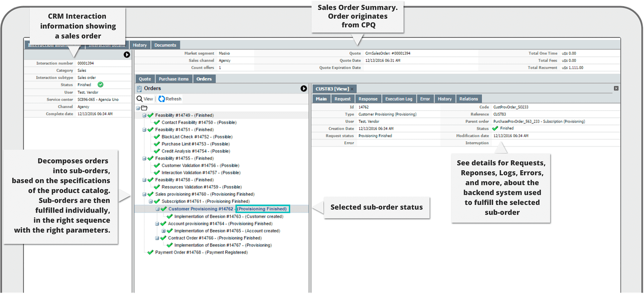Open the History tab
This screenshot has height=294, width=644.
[140, 45]
